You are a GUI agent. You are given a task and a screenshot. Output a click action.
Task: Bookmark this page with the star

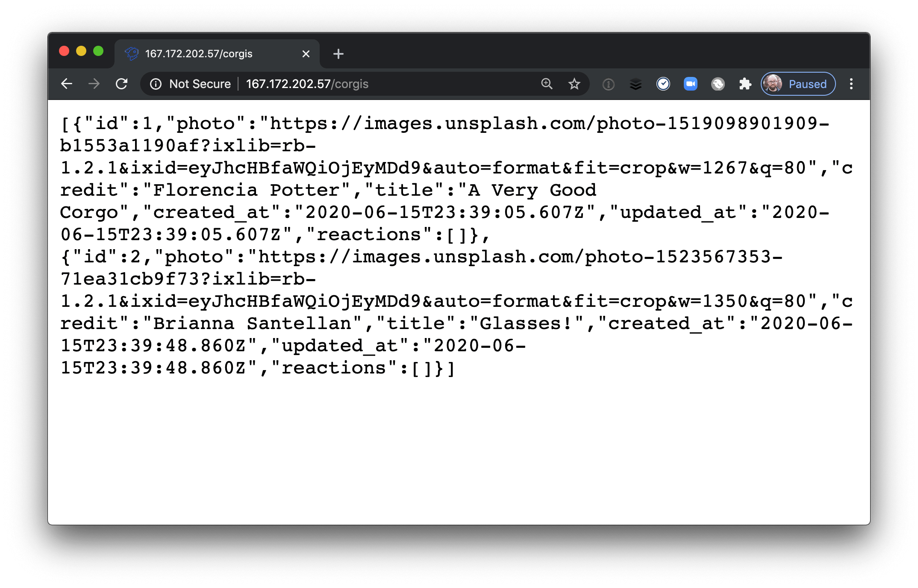coord(574,84)
